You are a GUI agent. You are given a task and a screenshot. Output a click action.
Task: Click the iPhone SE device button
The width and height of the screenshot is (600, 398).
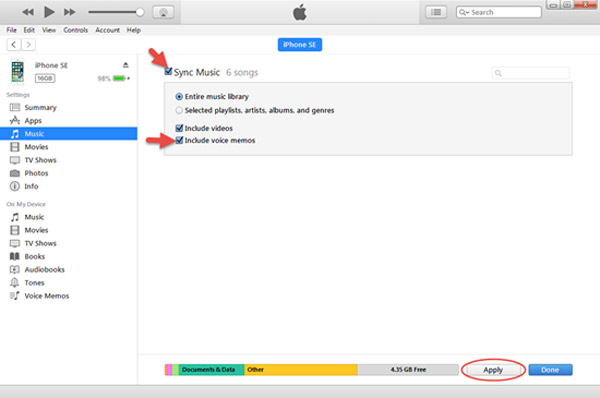[300, 45]
